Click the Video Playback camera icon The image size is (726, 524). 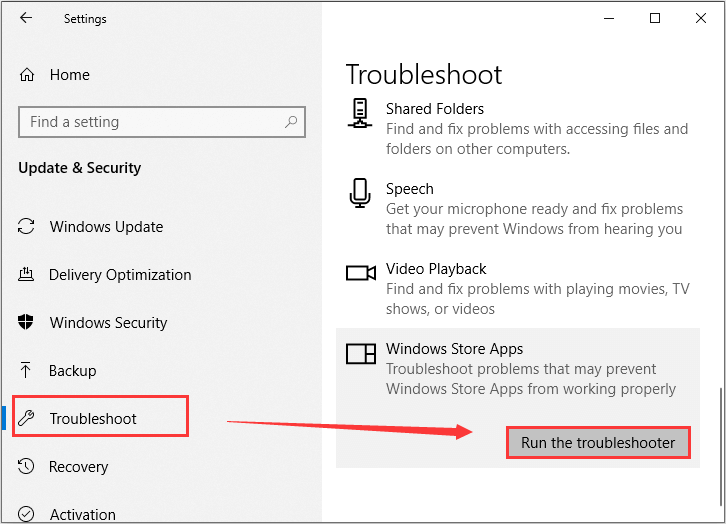pos(361,273)
